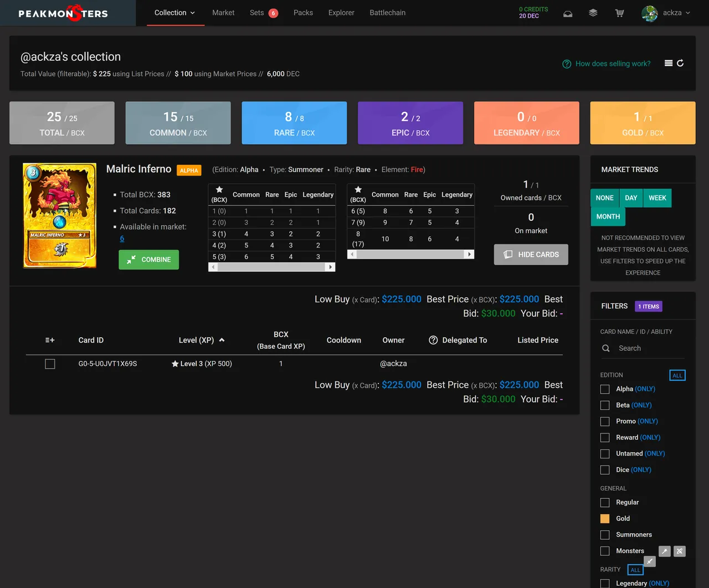Click the Search input in filters
The width and height of the screenshot is (709, 588).
point(651,348)
